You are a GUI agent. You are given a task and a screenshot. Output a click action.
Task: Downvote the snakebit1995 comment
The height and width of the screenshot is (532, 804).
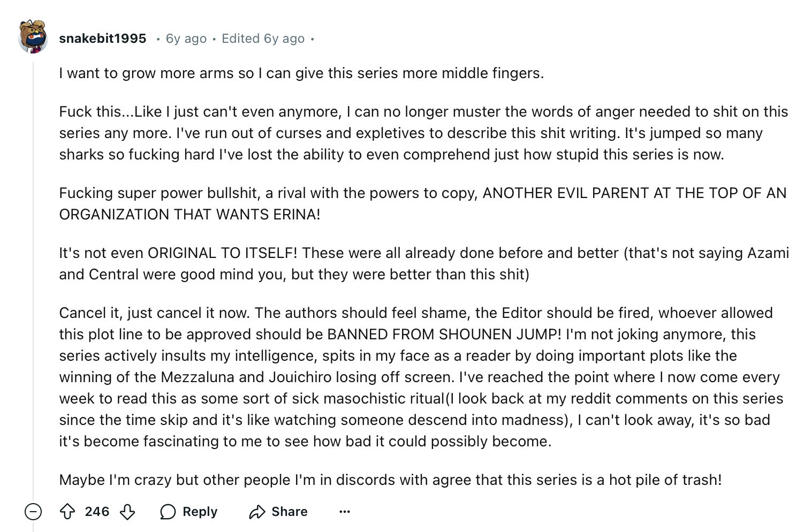(x=127, y=512)
